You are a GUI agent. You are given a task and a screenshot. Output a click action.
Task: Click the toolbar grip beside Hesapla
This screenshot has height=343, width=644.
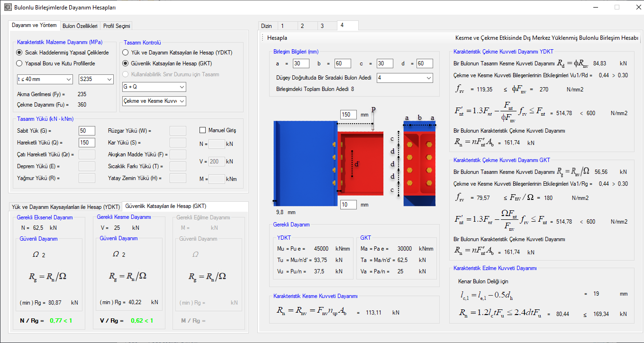point(262,37)
